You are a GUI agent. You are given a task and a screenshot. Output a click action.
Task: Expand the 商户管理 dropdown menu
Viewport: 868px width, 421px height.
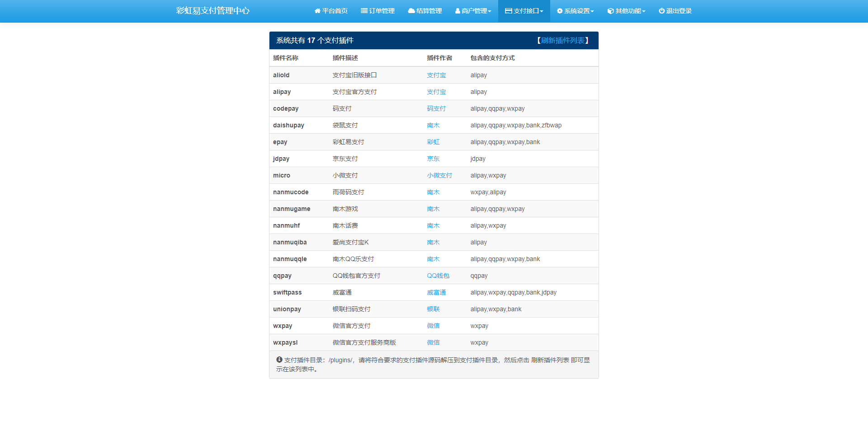(x=473, y=11)
